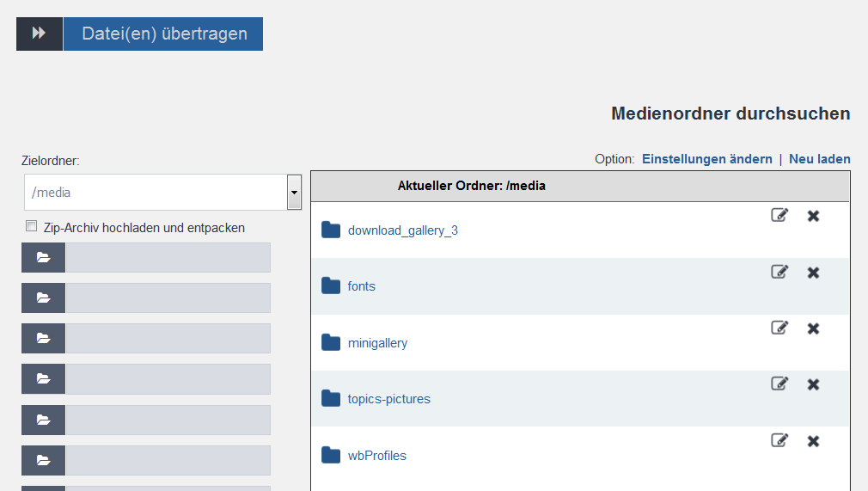
Task: Delete the wbProfiles folder
Action: click(x=813, y=441)
